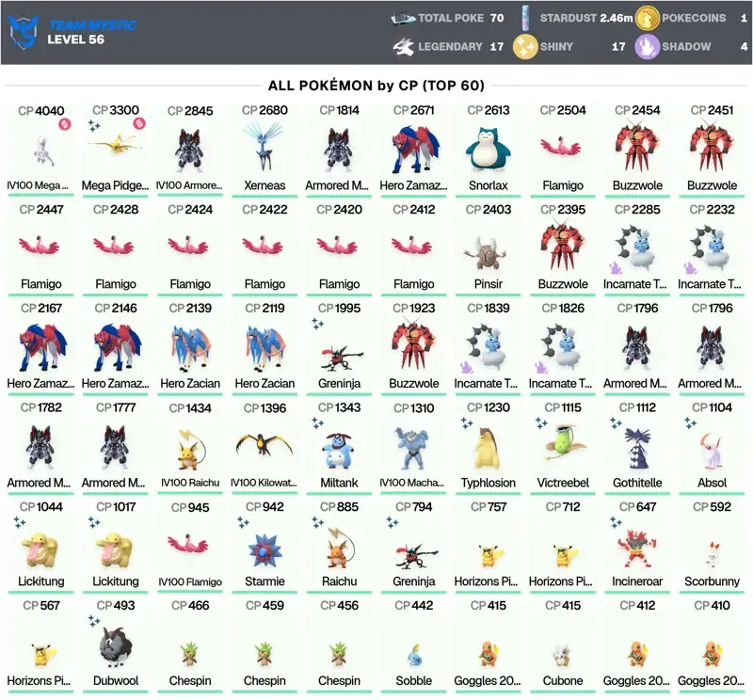Click the Total Poke storage icon
Image resolution: width=753 pixels, height=700 pixels.
coord(403,18)
